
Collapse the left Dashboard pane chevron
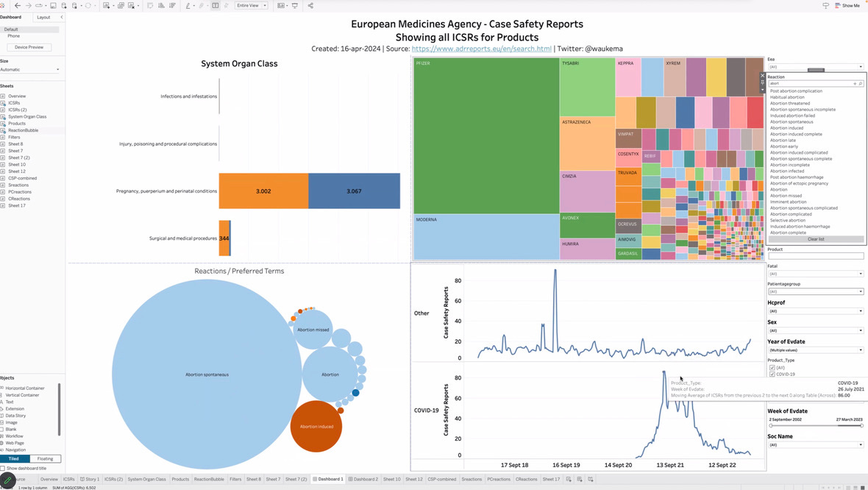pyautogui.click(x=62, y=17)
